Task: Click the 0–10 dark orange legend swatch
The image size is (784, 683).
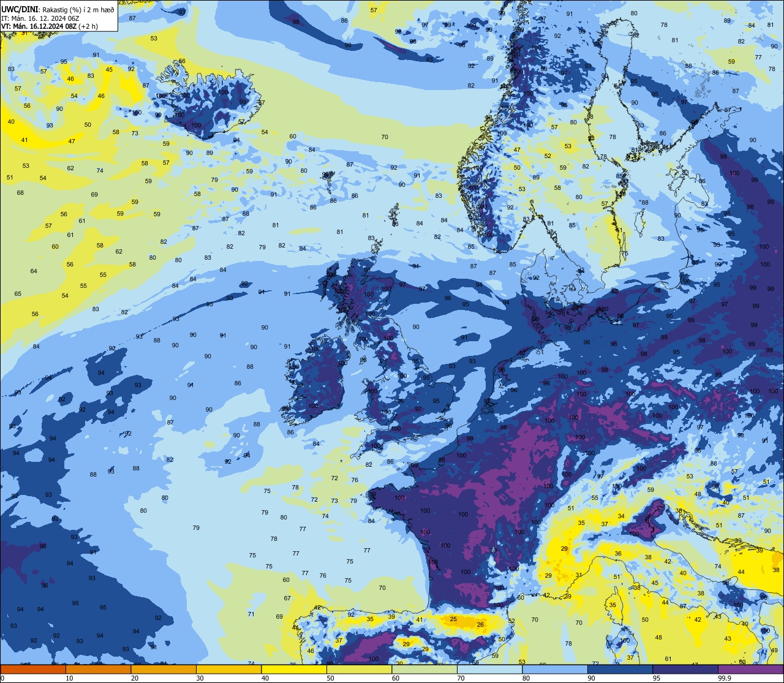Action: point(33,669)
